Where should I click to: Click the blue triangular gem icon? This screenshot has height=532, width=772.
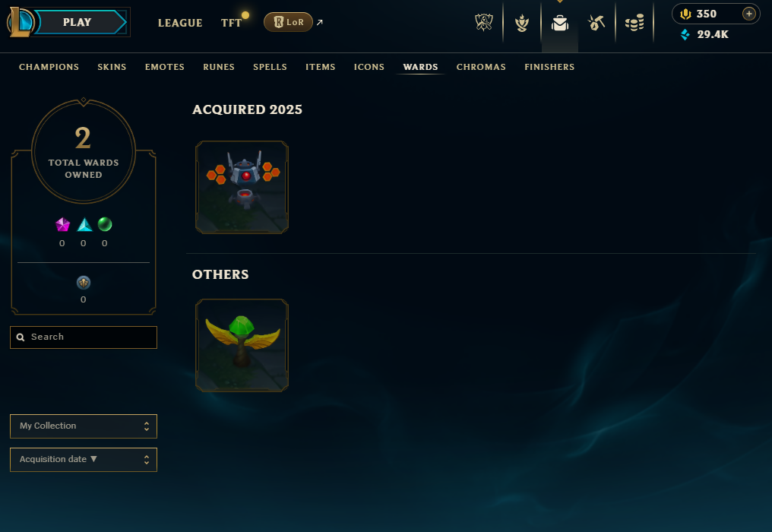coord(84,225)
